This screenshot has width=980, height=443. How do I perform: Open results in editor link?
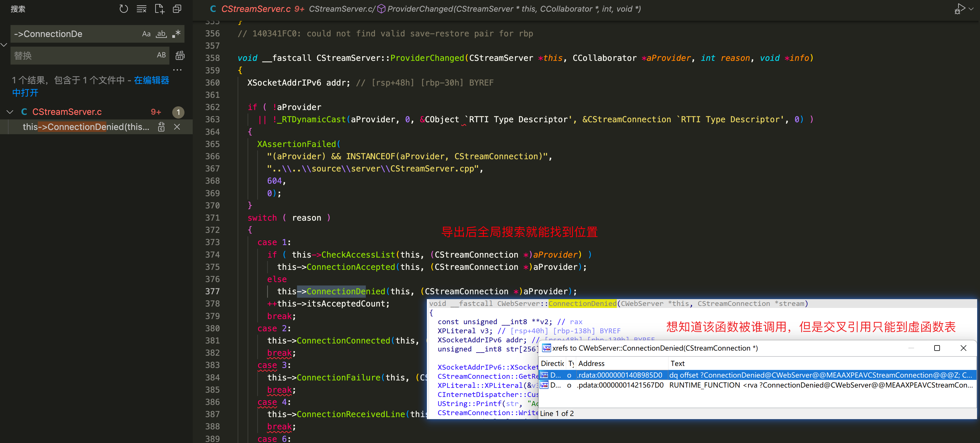(x=91, y=86)
